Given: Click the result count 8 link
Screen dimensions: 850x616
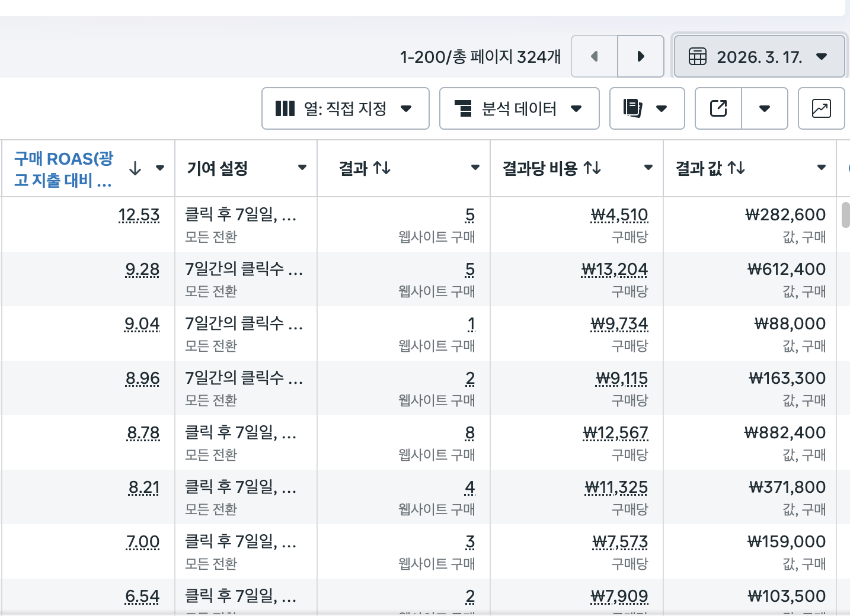Looking at the screenshot, I should point(469,433).
